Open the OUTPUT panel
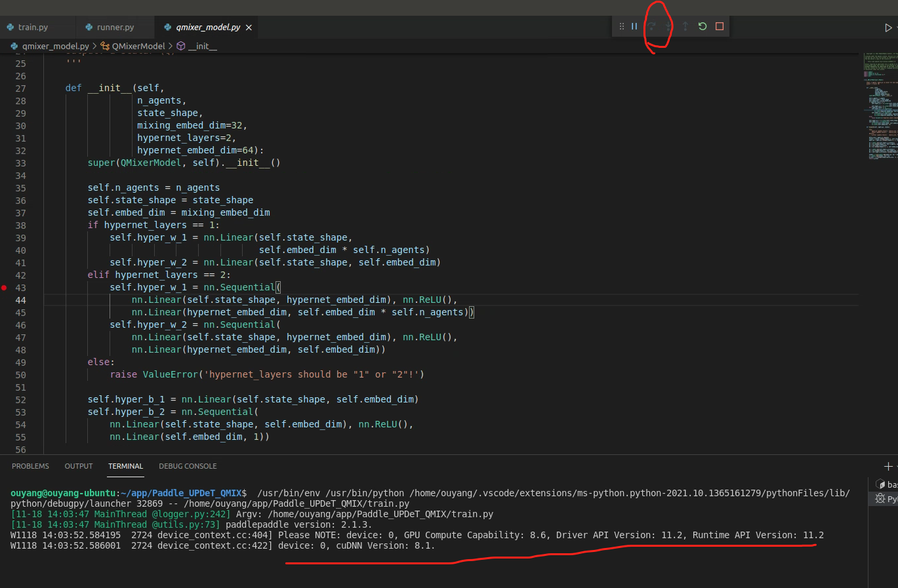This screenshot has width=898, height=588. pyautogui.click(x=78, y=466)
